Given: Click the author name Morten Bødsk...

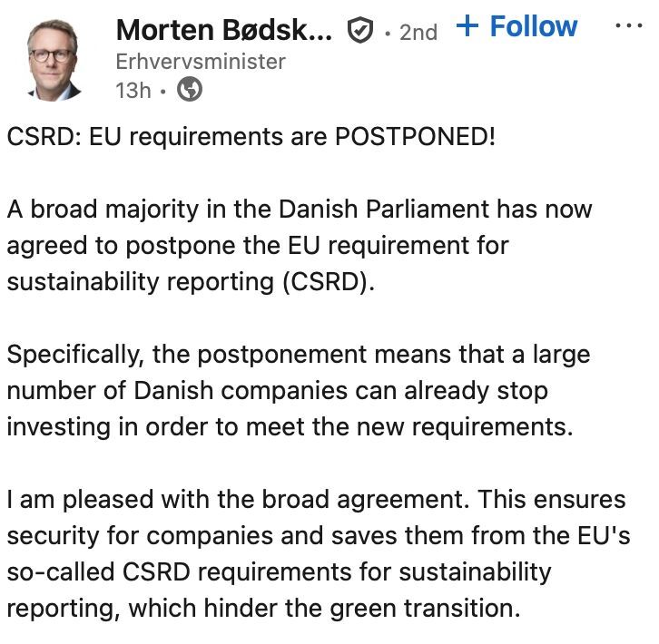Looking at the screenshot, I should [x=224, y=30].
